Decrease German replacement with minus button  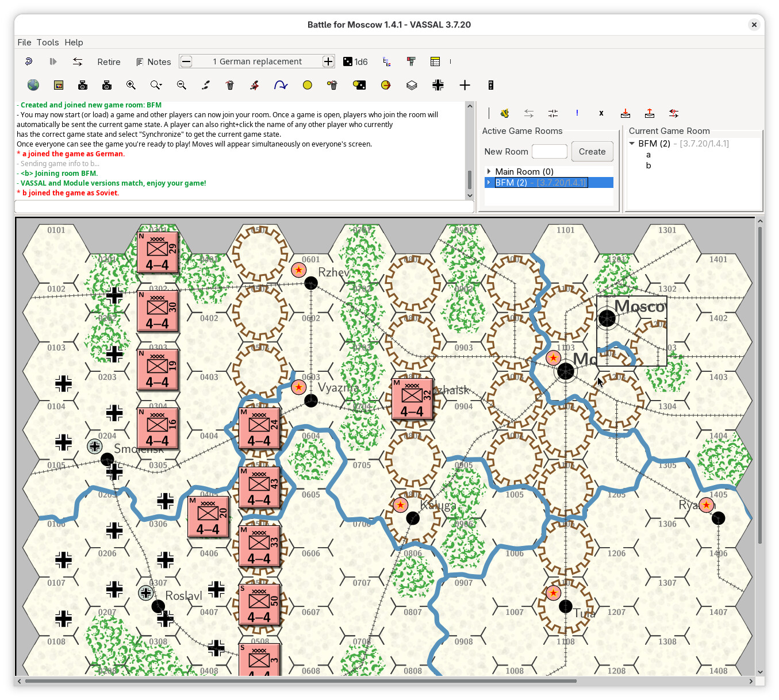pyautogui.click(x=186, y=61)
